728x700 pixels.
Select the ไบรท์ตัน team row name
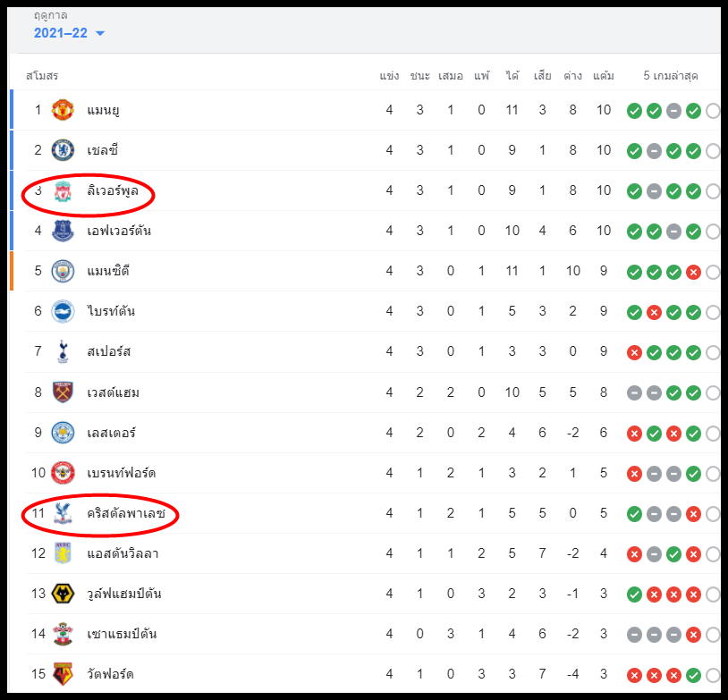pyautogui.click(x=111, y=310)
